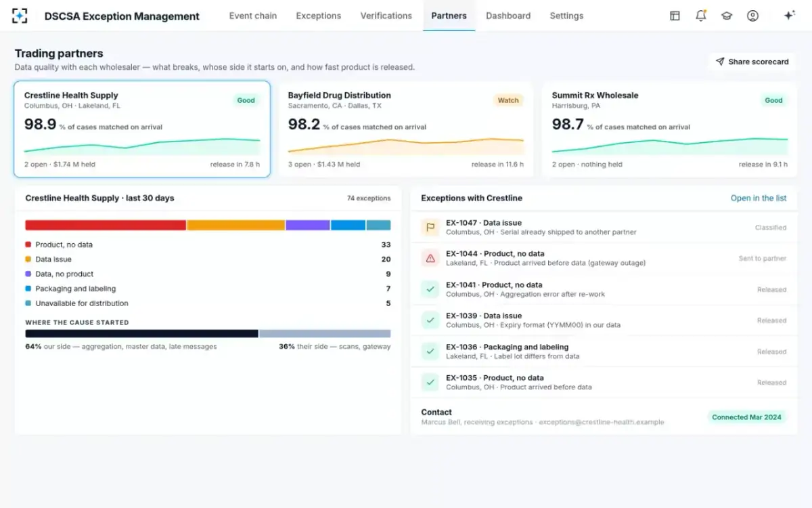Click the 98.9 matched percentage value
The height and width of the screenshot is (508, 812).
(40, 124)
